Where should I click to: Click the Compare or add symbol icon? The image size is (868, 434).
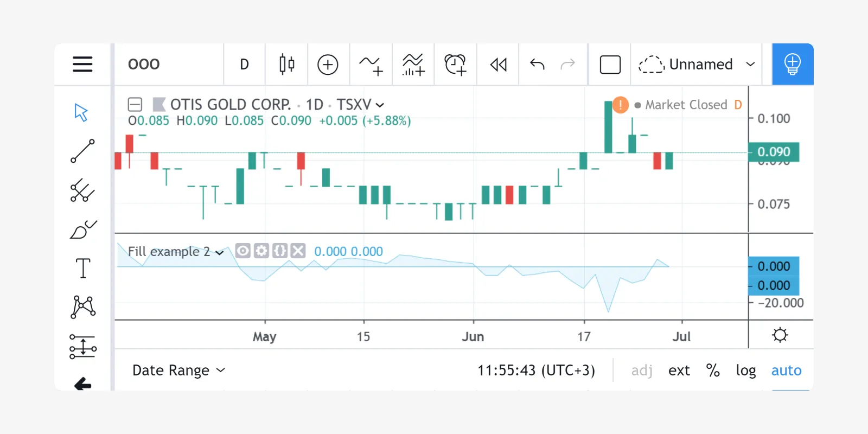[328, 64]
